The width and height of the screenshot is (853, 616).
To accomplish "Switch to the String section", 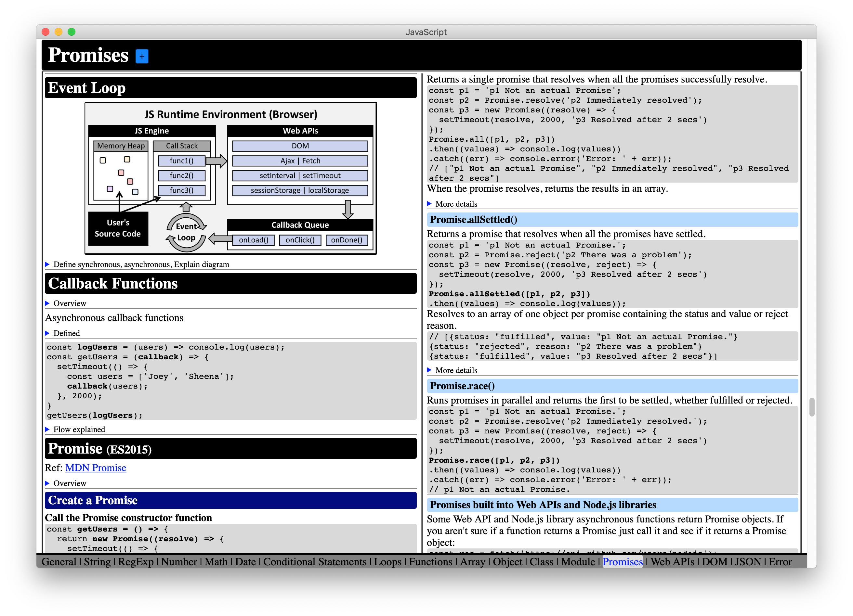I will coord(97,561).
